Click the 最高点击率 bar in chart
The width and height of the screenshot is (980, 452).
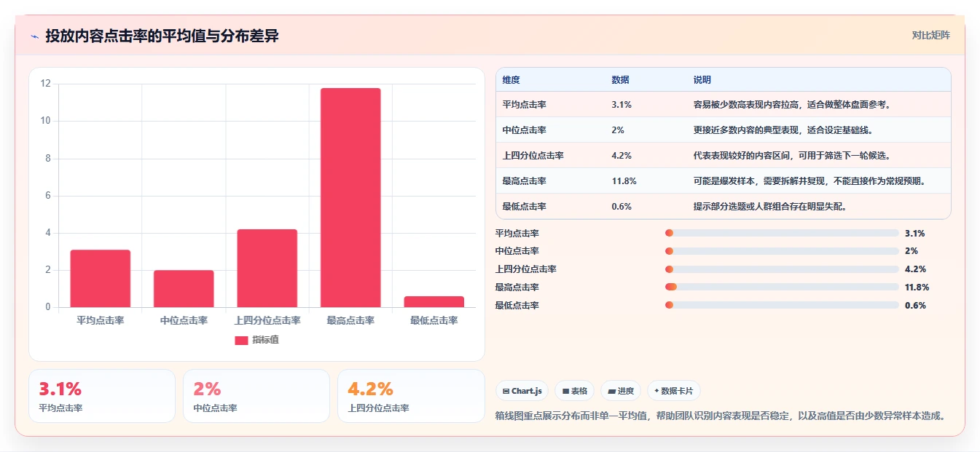point(350,198)
